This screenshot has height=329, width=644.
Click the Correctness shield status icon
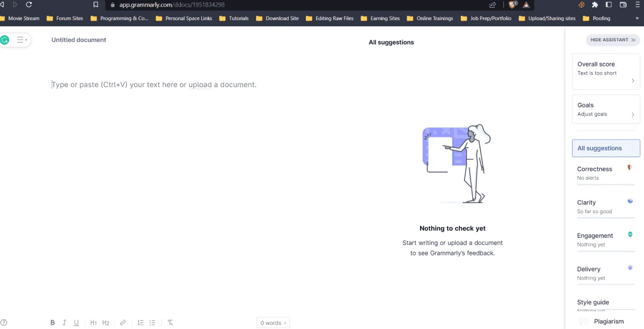click(630, 167)
